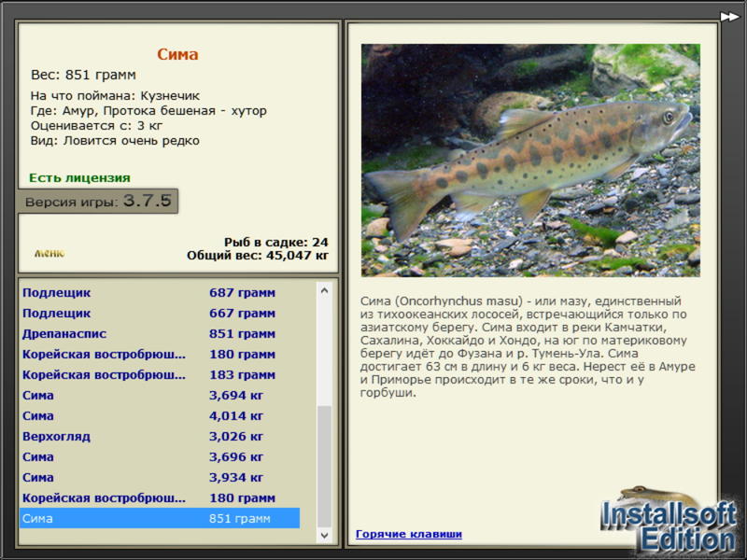Select Корейская востробрюшка 183 грамм entry
The image size is (747, 560).
tap(160, 375)
